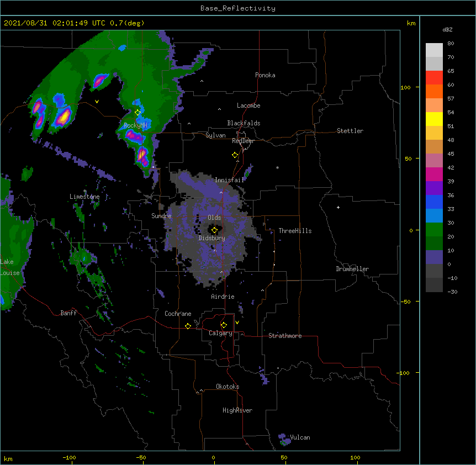The image size is (476, 465).
Task: Select the orange 60-57 dBZ legend swatch
Action: [x=434, y=91]
